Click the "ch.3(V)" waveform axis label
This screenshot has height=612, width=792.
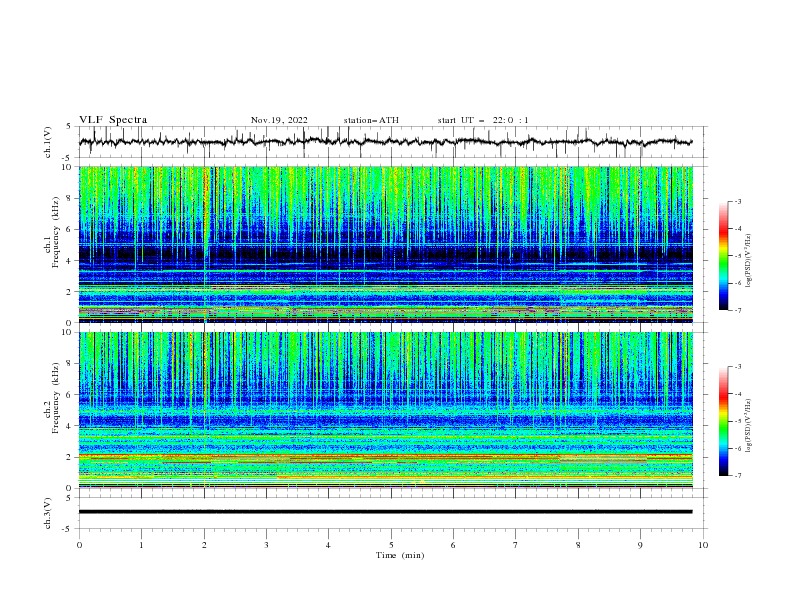click(48, 513)
